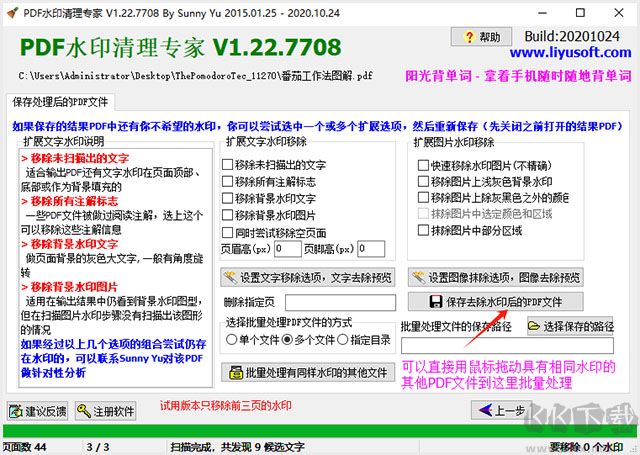Click the open folder icon beside 选择保存的路径
Screen dimensions: 640x455
point(533,326)
